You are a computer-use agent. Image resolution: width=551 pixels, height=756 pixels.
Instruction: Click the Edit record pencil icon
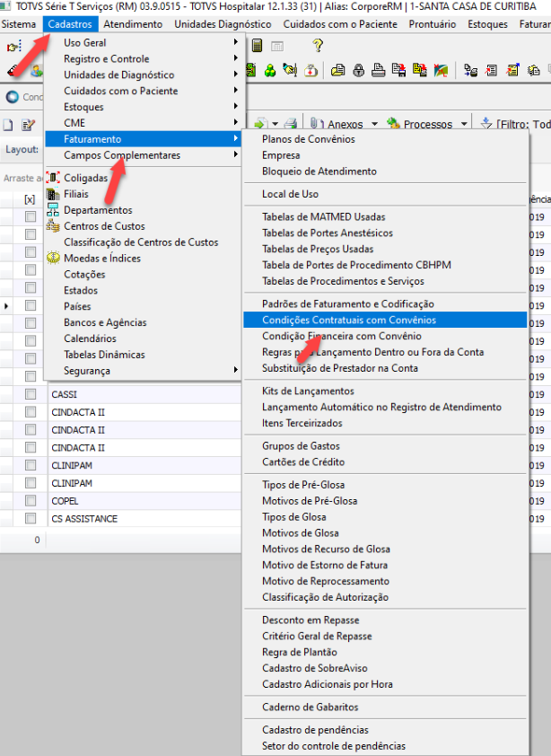pyautogui.click(x=29, y=125)
